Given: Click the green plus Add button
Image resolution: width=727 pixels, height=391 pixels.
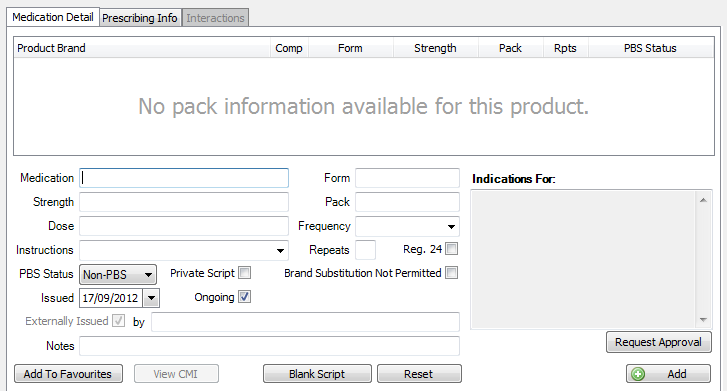Looking at the screenshot, I should (668, 374).
